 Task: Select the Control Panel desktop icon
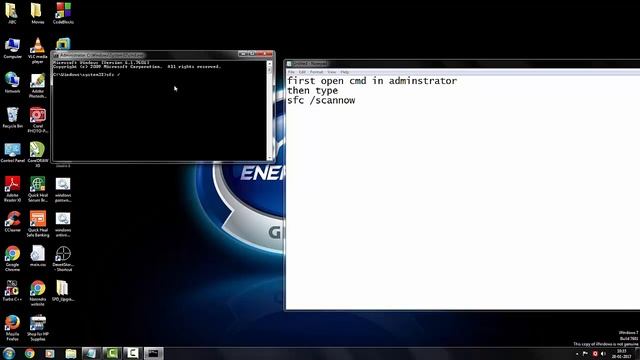coord(12,153)
